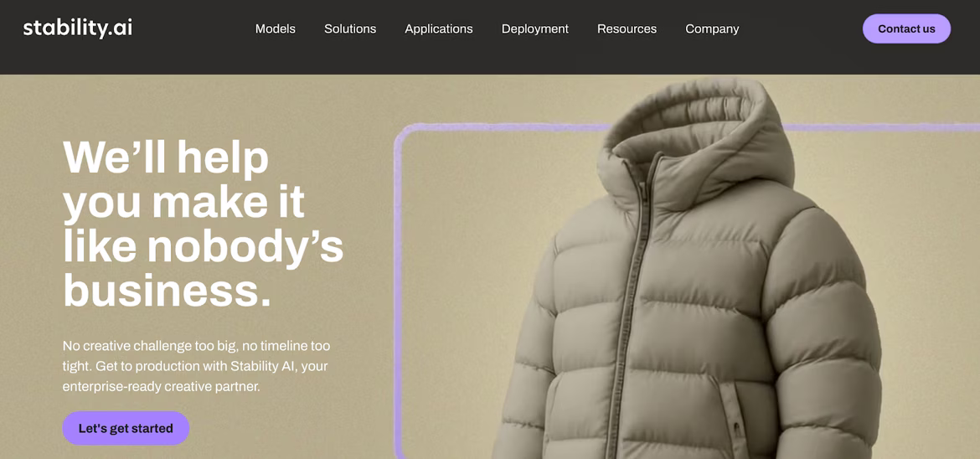
Task: Click the word "business." in the headline
Action: click(167, 291)
